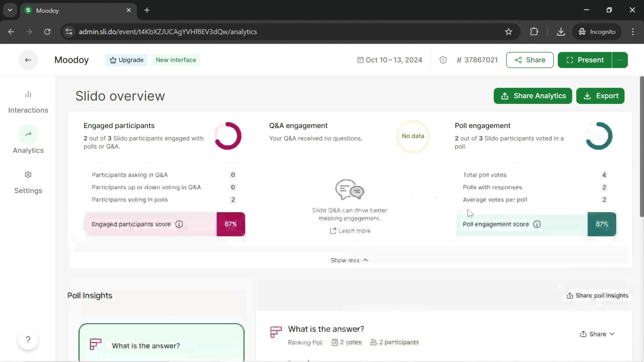Click the Moodoy event title
The width and height of the screenshot is (644, 362).
pyautogui.click(x=71, y=60)
